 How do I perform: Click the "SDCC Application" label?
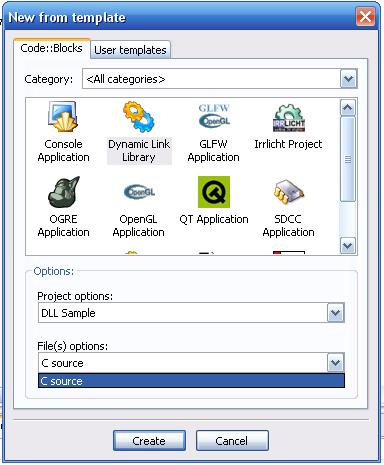tap(288, 226)
